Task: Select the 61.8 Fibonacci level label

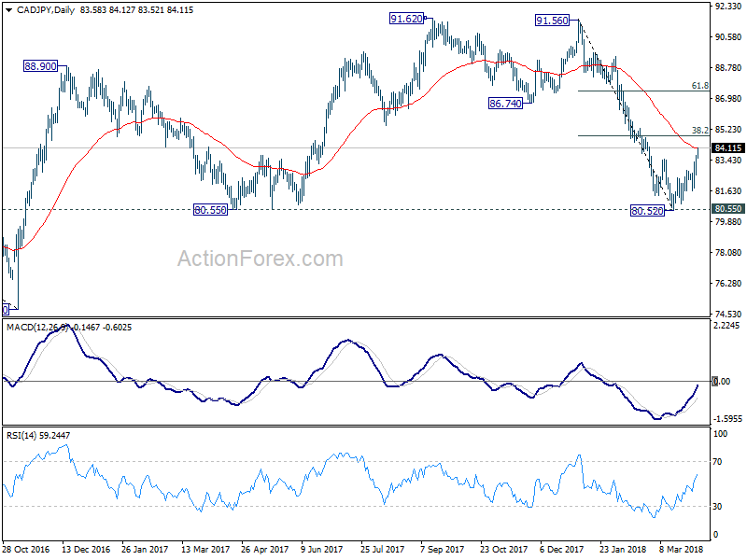Action: (699, 86)
